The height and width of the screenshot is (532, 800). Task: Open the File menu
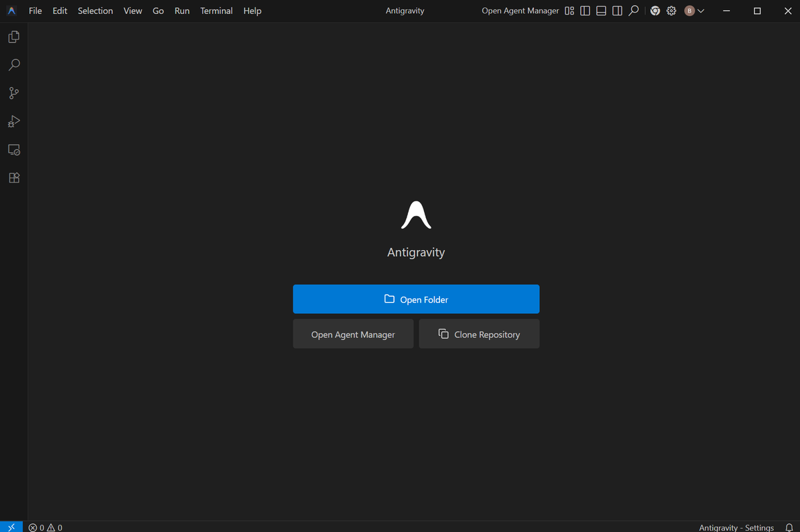(x=35, y=10)
